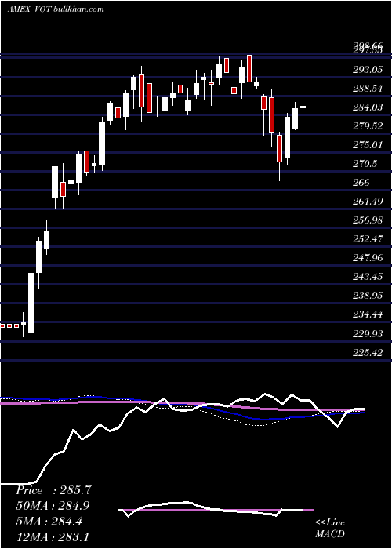Click the 12MA : 283.1 readout
The width and height of the screenshot is (392, 549).
(x=53, y=537)
